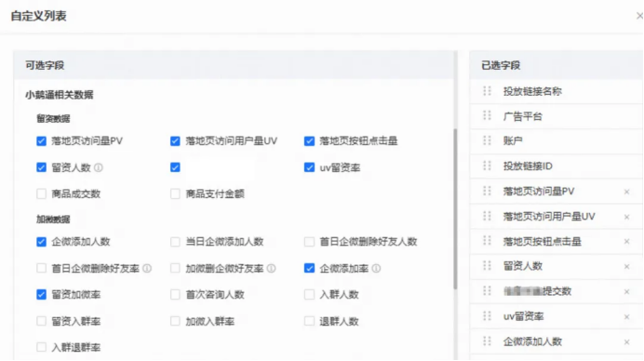The image size is (644, 361).
Task: Check 当日企微添加人数 checkbox
Action: tap(175, 242)
